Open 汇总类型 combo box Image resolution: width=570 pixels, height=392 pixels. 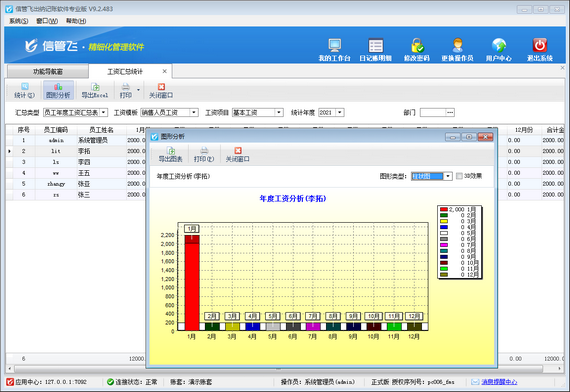[75, 112]
